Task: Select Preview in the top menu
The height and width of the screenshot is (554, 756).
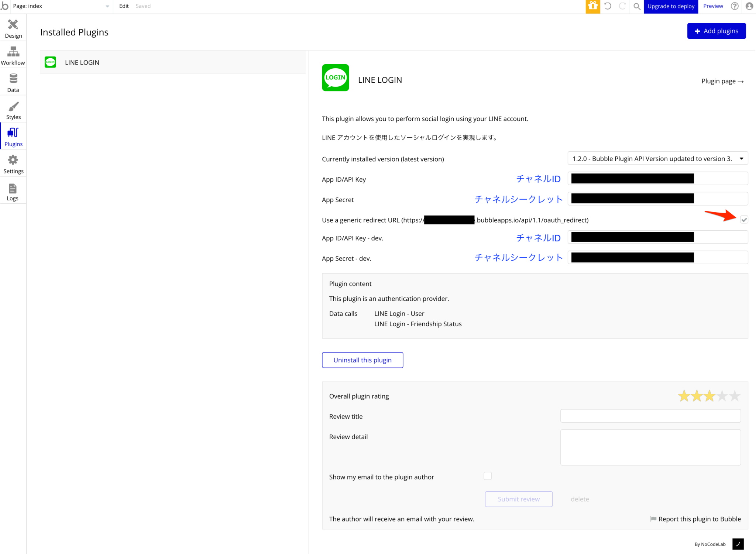Action: [x=713, y=6]
